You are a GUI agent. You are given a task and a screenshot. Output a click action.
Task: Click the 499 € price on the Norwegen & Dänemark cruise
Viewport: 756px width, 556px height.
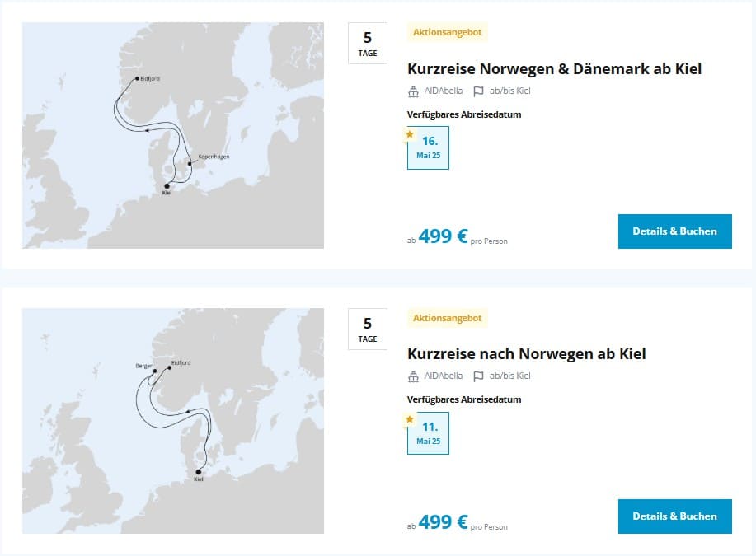click(443, 237)
